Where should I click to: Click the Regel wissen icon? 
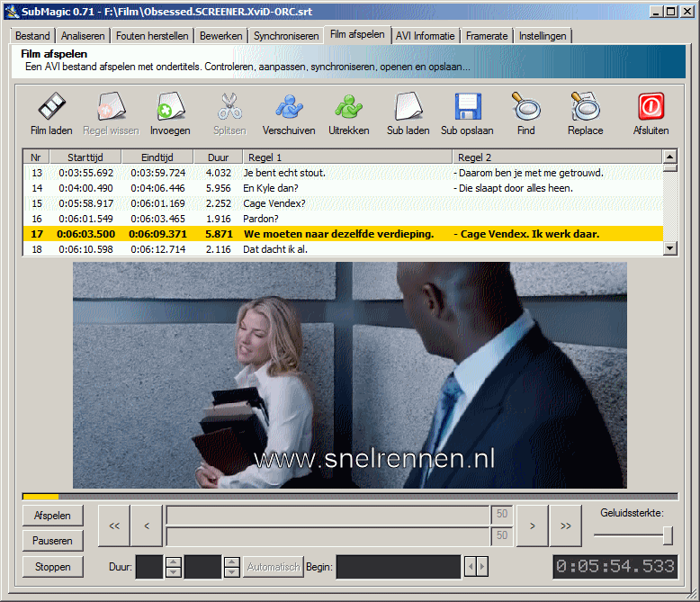pyautogui.click(x=111, y=106)
